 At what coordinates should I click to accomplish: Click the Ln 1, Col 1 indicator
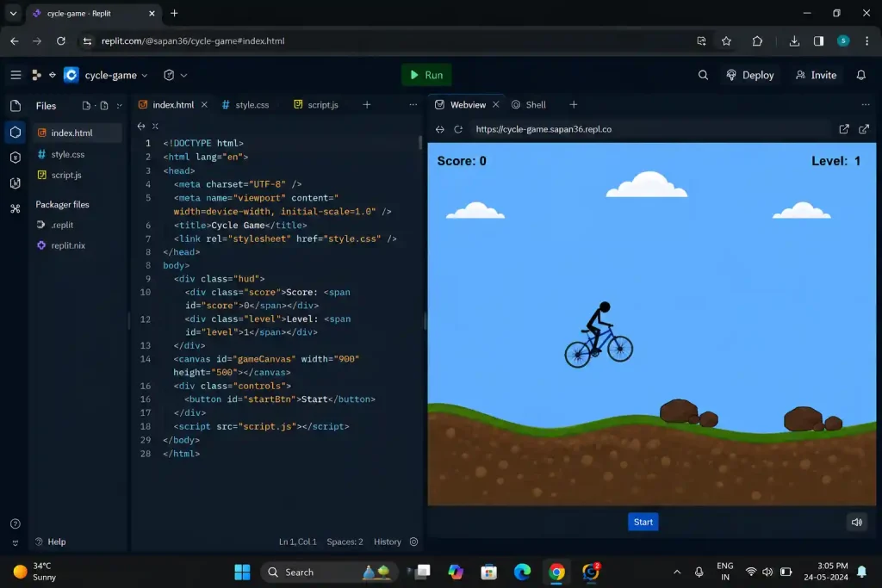[x=297, y=542]
